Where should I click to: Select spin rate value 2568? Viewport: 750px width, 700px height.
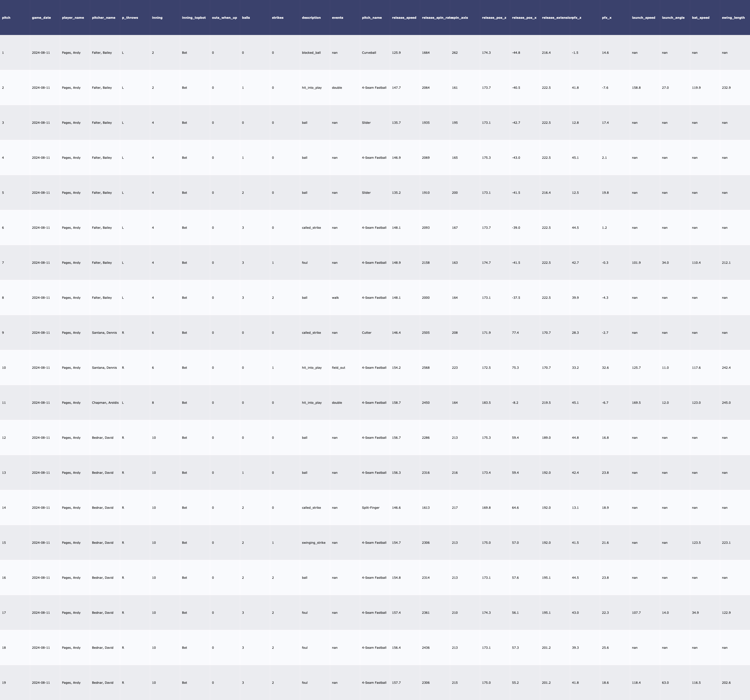click(425, 367)
